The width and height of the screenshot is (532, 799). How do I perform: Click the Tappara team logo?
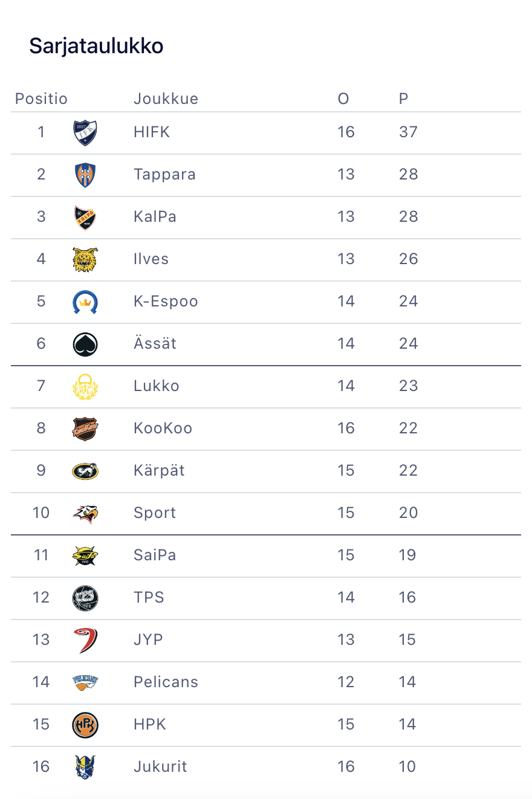click(x=85, y=175)
